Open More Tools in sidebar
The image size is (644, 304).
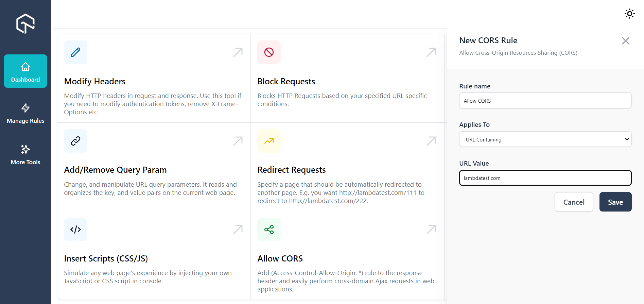(25, 155)
